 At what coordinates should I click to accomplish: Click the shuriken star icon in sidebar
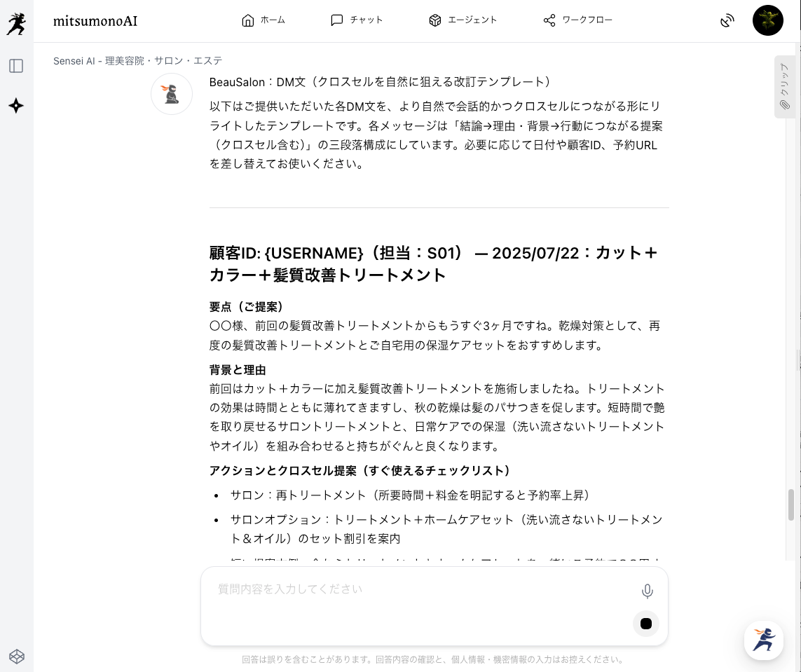(x=16, y=106)
